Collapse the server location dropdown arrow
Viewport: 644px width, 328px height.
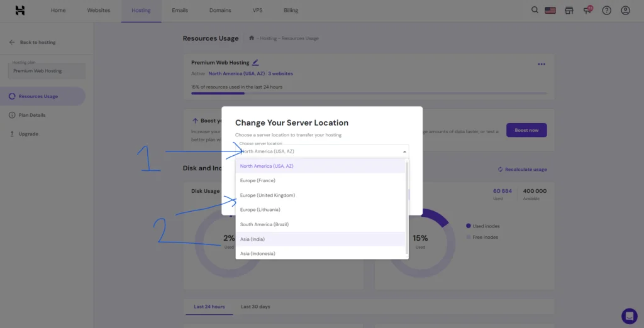[404, 151]
